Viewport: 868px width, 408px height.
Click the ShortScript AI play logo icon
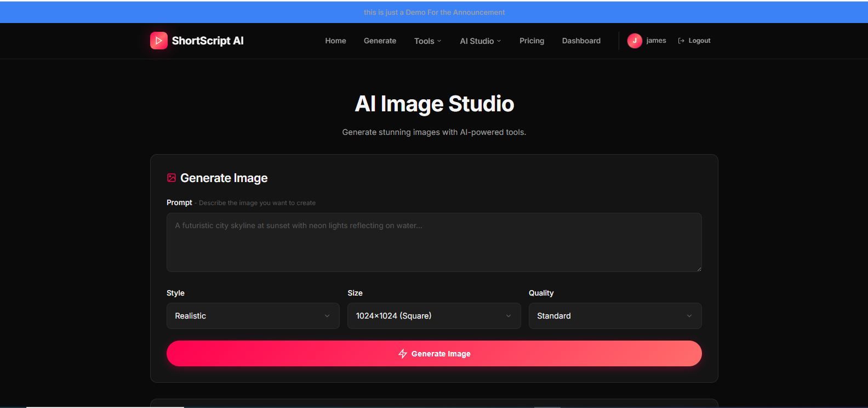[158, 41]
